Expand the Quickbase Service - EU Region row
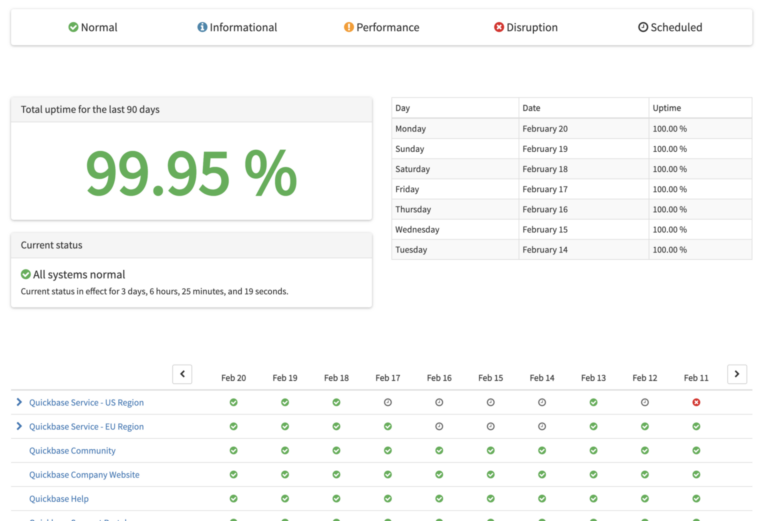This screenshot has height=521, width=768. pyautogui.click(x=19, y=426)
